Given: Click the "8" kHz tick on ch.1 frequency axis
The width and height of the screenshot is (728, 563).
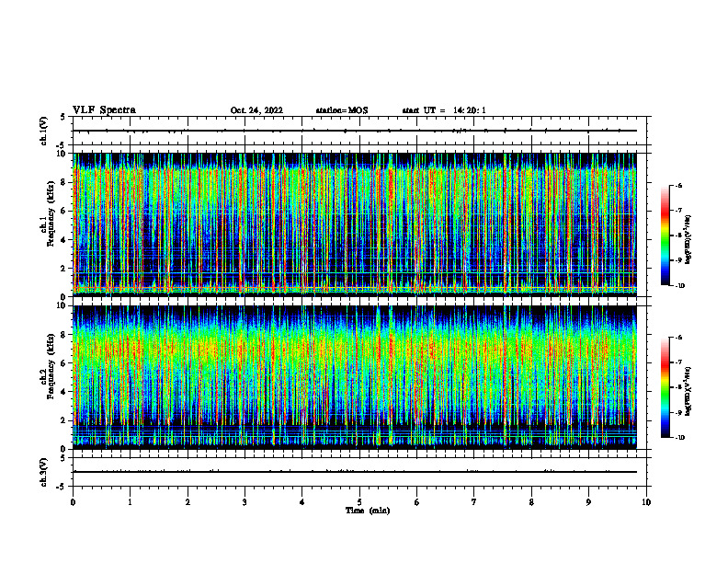Looking at the screenshot, I should (x=63, y=182).
